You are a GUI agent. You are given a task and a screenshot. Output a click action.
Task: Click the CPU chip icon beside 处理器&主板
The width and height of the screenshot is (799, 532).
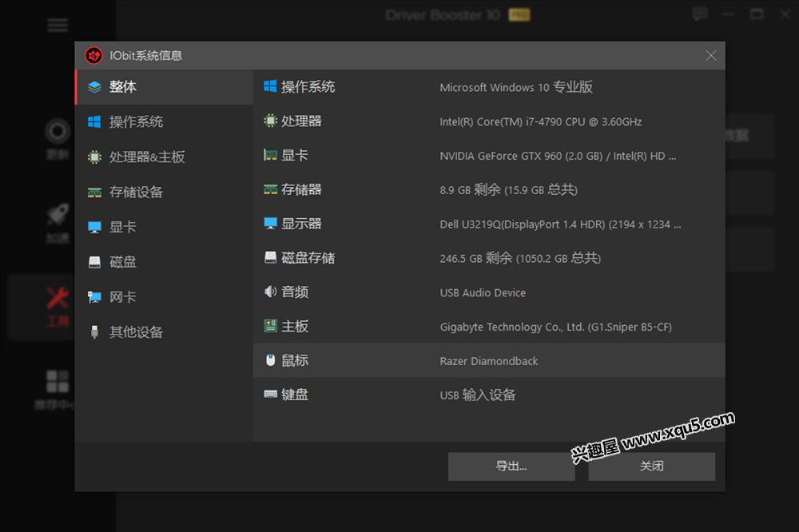(94, 157)
